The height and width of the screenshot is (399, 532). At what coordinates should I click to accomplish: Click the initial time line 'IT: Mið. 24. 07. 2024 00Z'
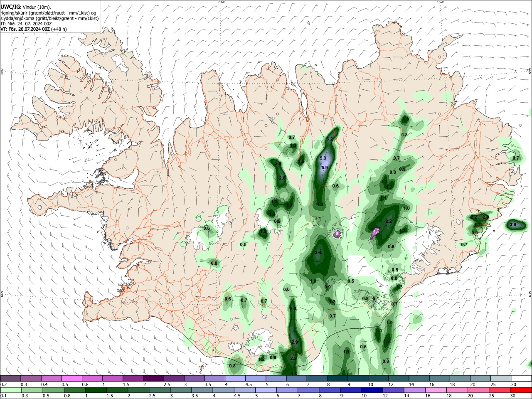pyautogui.click(x=26, y=24)
